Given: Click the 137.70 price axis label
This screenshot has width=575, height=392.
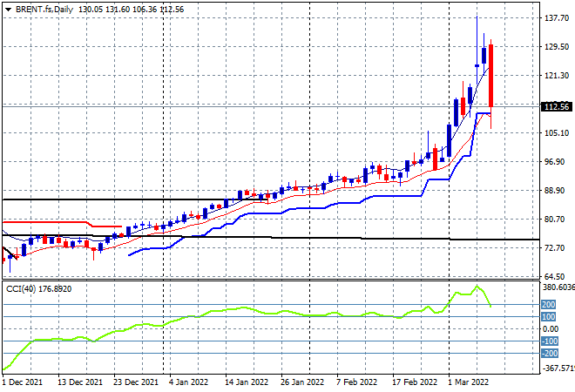Looking at the screenshot, I should (556, 18).
